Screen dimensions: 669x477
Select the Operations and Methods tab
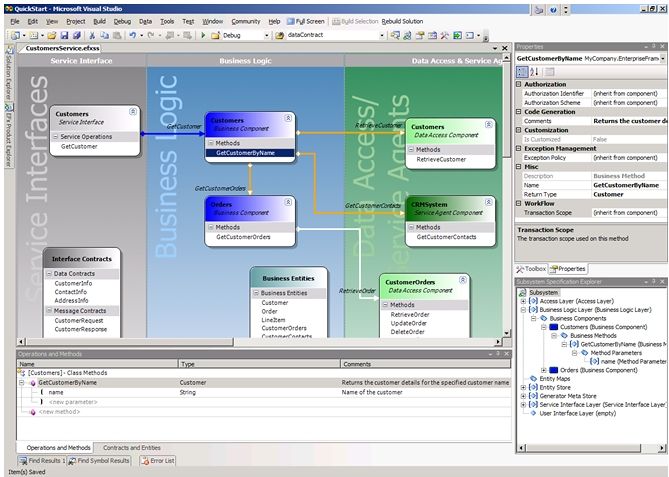point(58,448)
